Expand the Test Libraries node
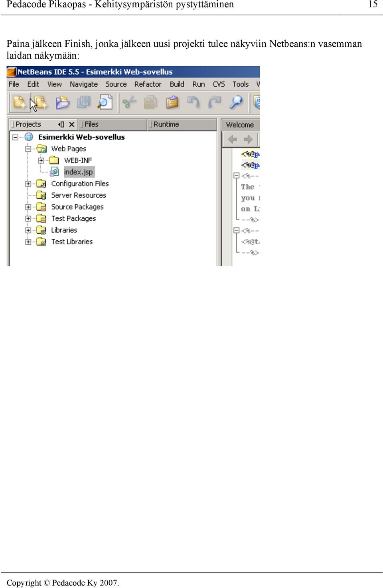This screenshot has height=588, width=383. [28, 242]
